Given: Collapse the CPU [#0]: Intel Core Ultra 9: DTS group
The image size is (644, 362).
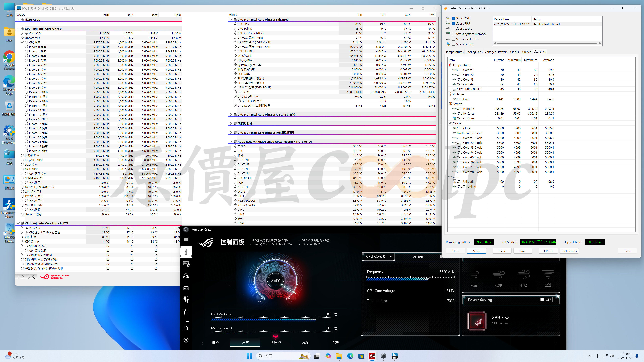Looking at the screenshot, I should pos(18,223).
